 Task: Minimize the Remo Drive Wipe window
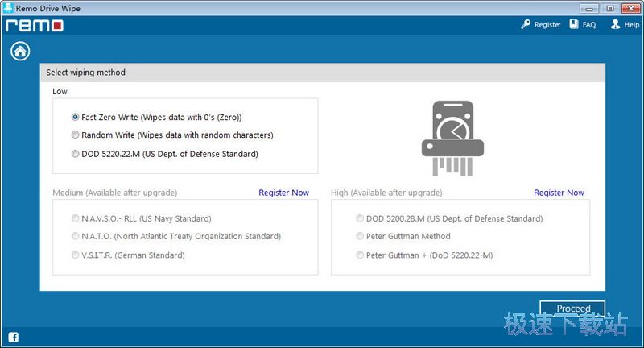[x=592, y=7]
